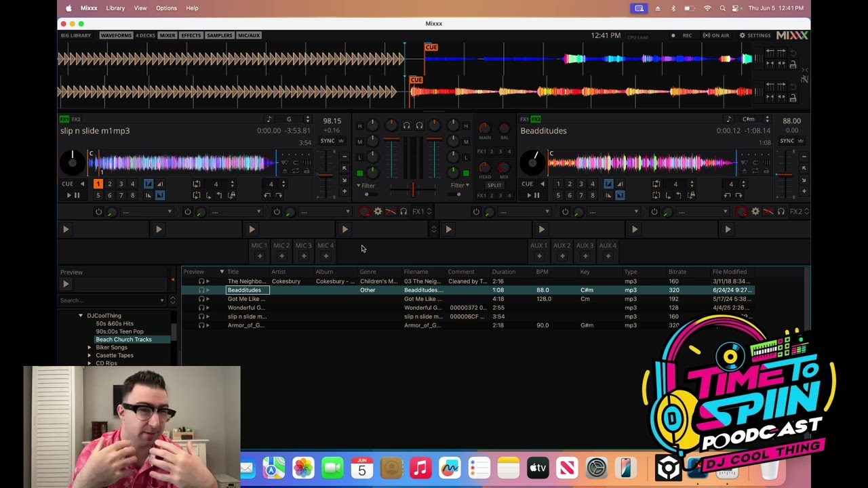Enable ON AIR broadcasting

click(x=716, y=35)
